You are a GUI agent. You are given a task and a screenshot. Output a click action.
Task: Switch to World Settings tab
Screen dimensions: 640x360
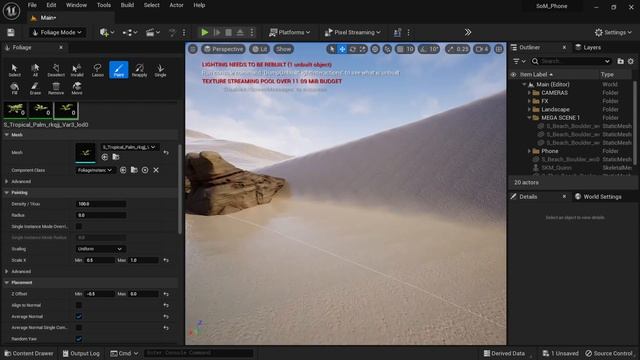click(x=598, y=197)
